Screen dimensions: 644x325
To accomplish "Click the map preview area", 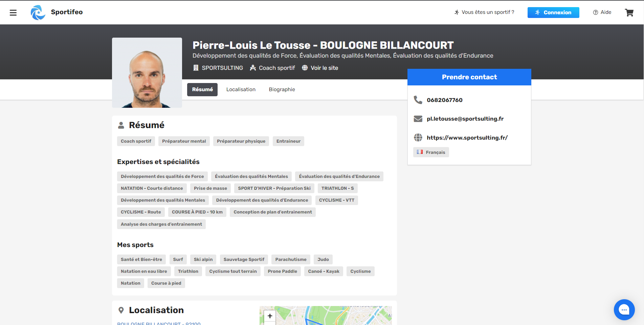I will pos(326,316).
